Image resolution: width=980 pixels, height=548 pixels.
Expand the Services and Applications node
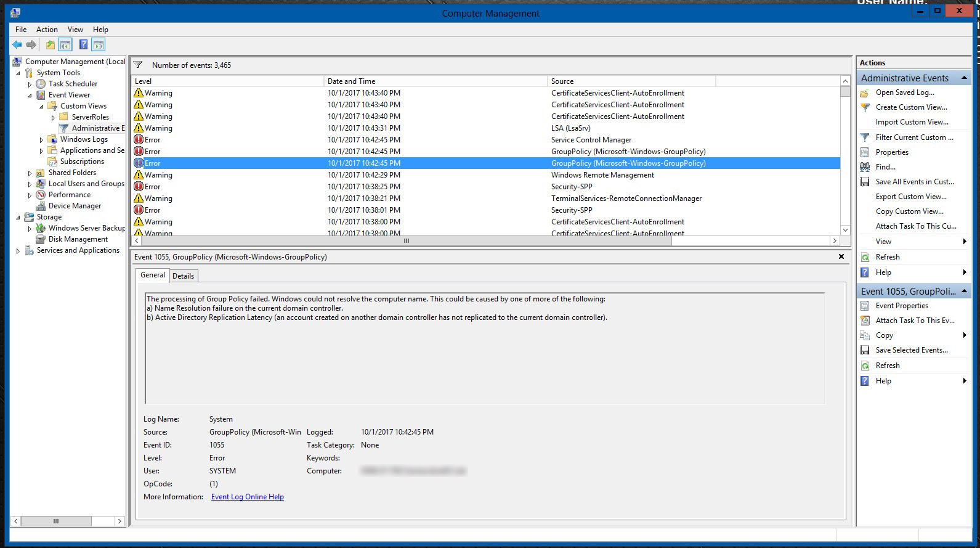(18, 250)
